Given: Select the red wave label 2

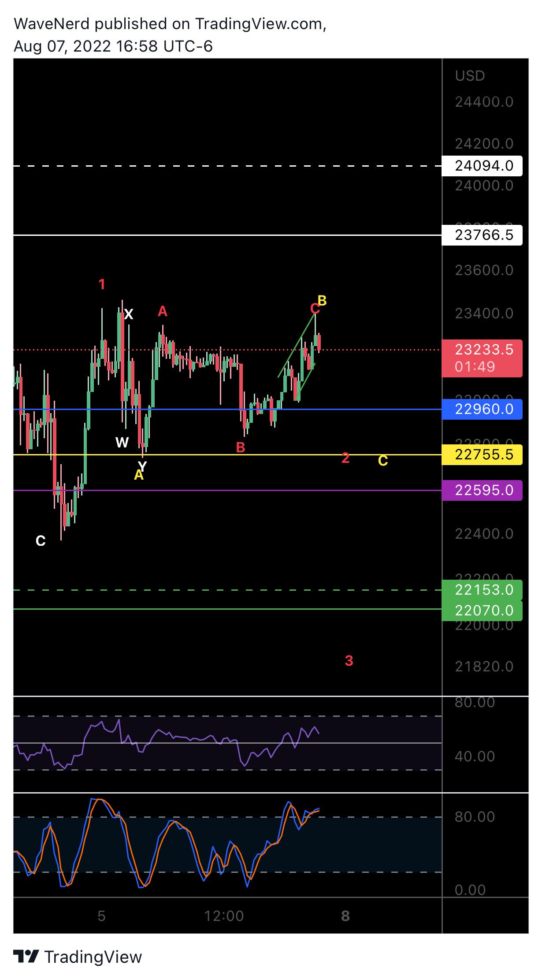Looking at the screenshot, I should [x=345, y=458].
